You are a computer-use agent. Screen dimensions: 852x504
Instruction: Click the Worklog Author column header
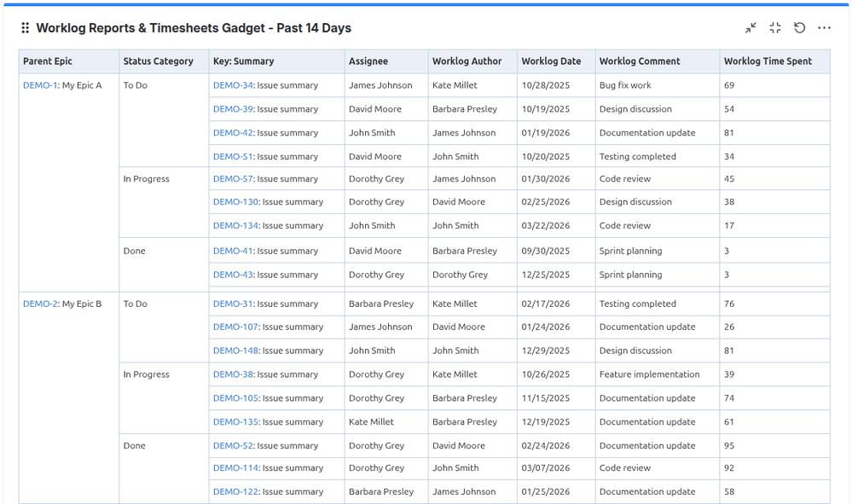pyautogui.click(x=472, y=61)
